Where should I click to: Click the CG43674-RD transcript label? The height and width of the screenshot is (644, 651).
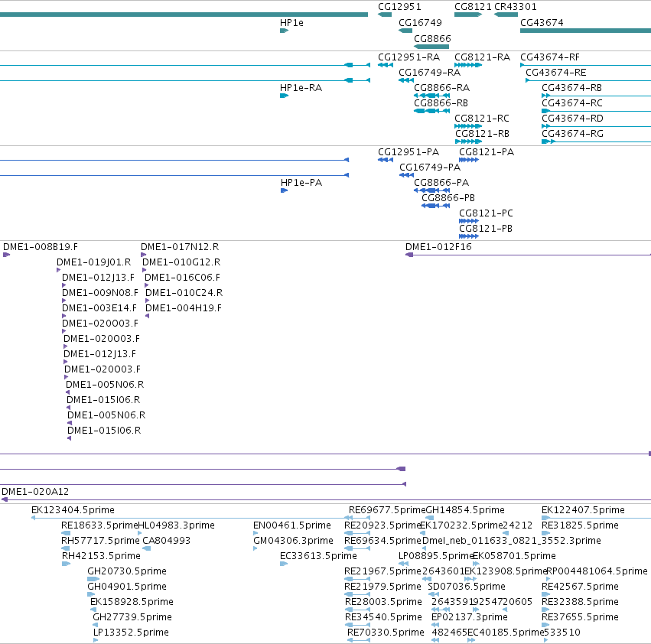point(572,119)
